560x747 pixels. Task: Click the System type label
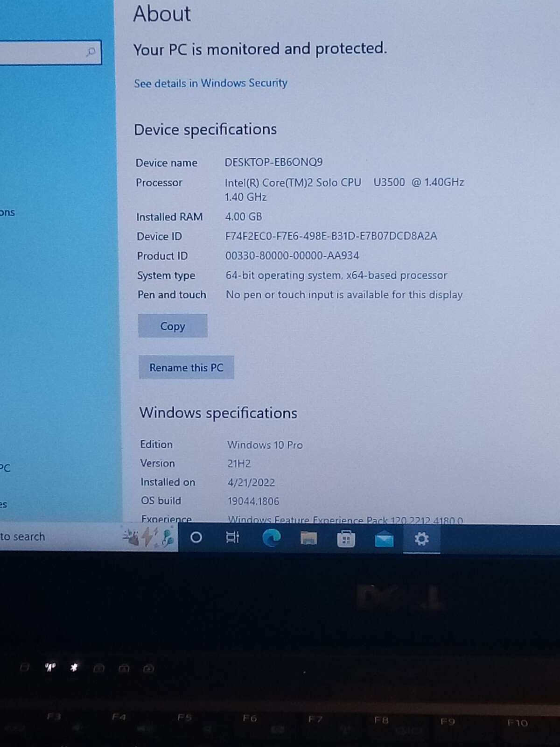166,275
